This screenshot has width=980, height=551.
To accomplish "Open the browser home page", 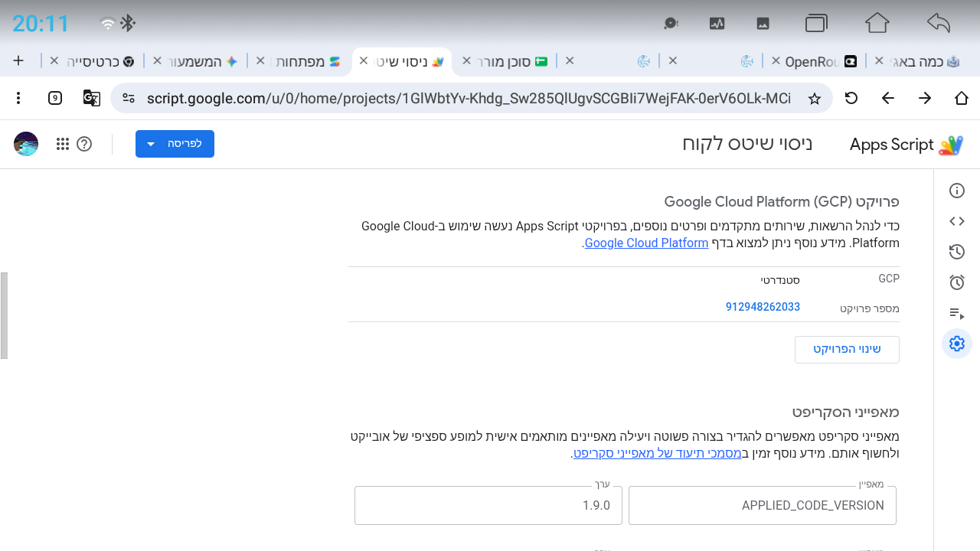I will click(962, 98).
